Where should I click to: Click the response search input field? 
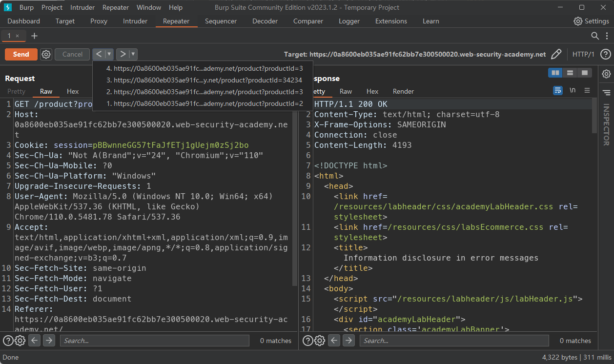454,341
